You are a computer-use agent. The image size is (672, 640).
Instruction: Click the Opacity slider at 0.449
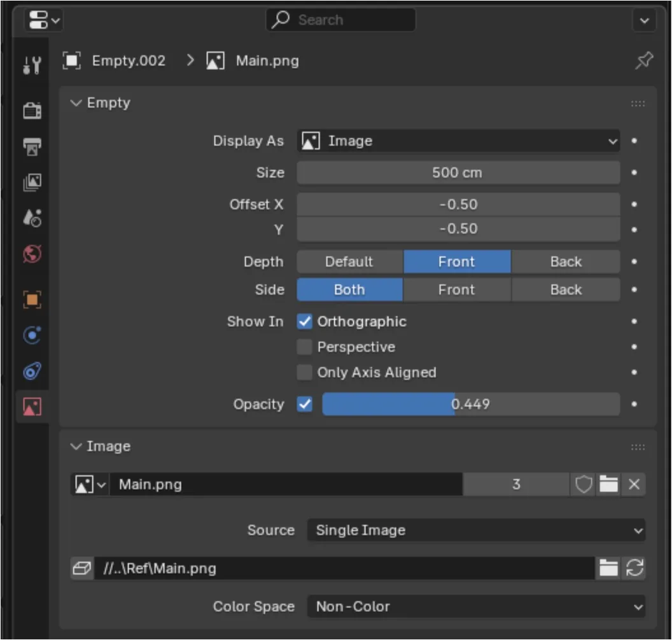pyautogui.click(x=471, y=404)
